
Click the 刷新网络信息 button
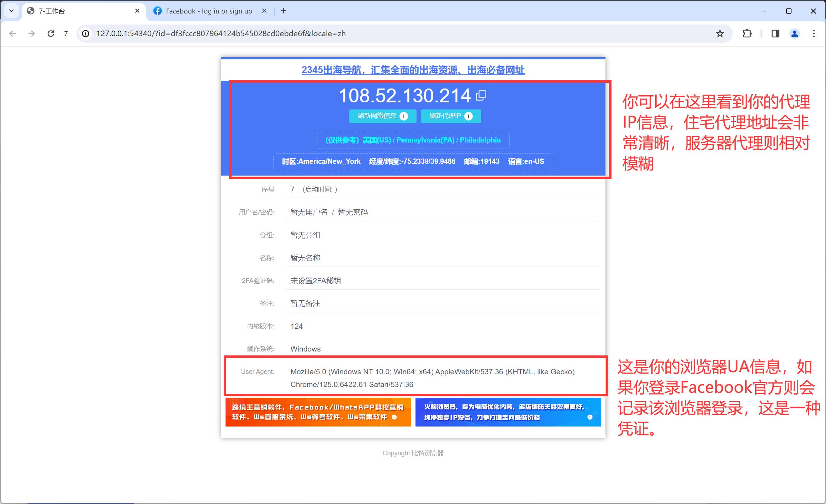point(383,116)
